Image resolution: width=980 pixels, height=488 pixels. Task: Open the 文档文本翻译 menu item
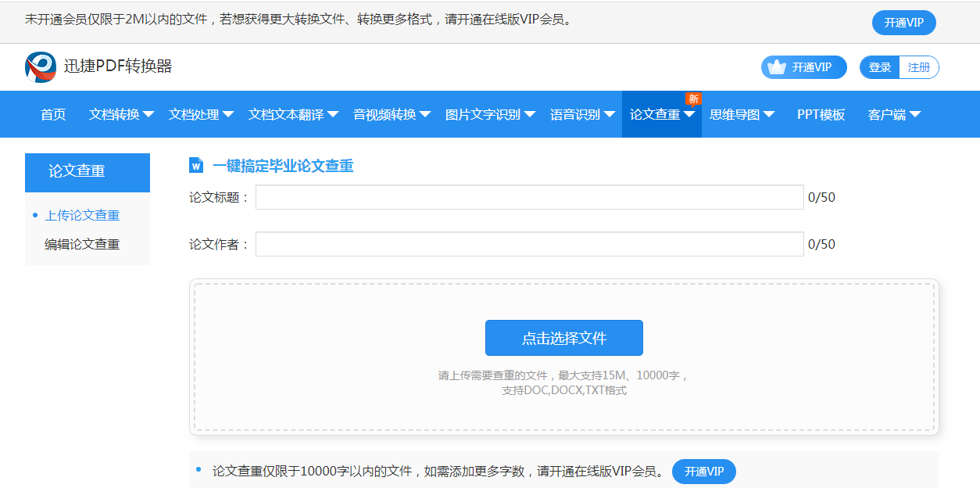coord(286,114)
